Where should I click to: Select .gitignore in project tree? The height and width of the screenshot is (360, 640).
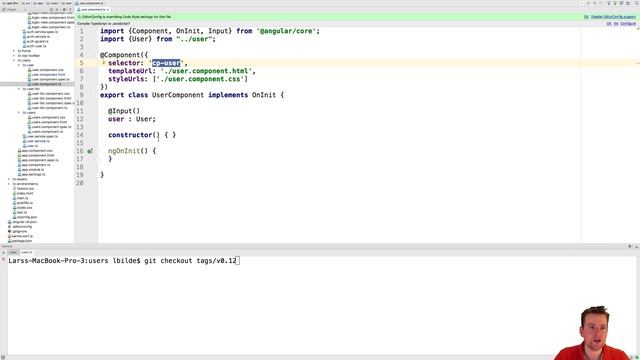tap(18, 231)
